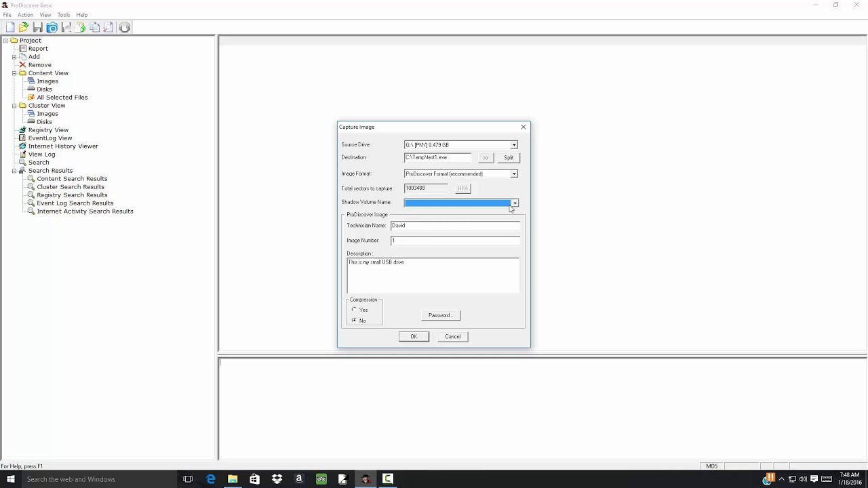868x488 pixels.
Task: Open the Tools menu
Action: pyautogui.click(x=64, y=15)
